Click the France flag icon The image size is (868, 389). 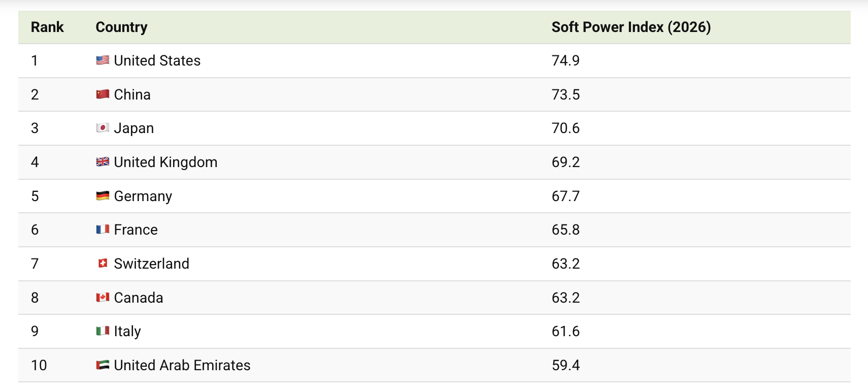coord(103,230)
